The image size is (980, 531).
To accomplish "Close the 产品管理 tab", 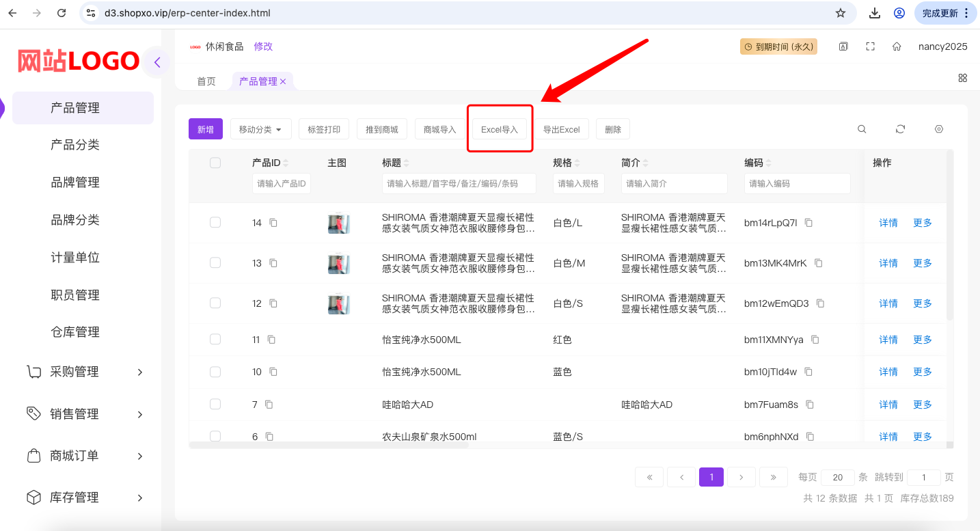I will [283, 81].
